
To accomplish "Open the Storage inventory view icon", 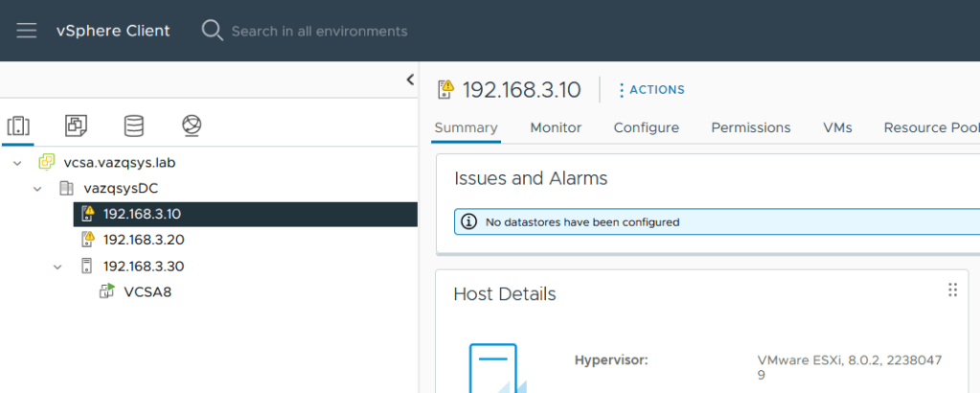I will click(134, 126).
